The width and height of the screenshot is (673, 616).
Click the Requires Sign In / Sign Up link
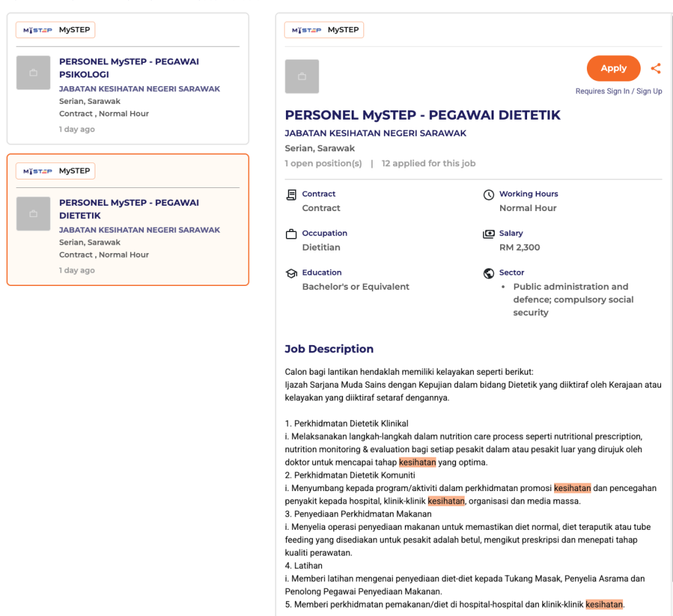[x=618, y=91]
